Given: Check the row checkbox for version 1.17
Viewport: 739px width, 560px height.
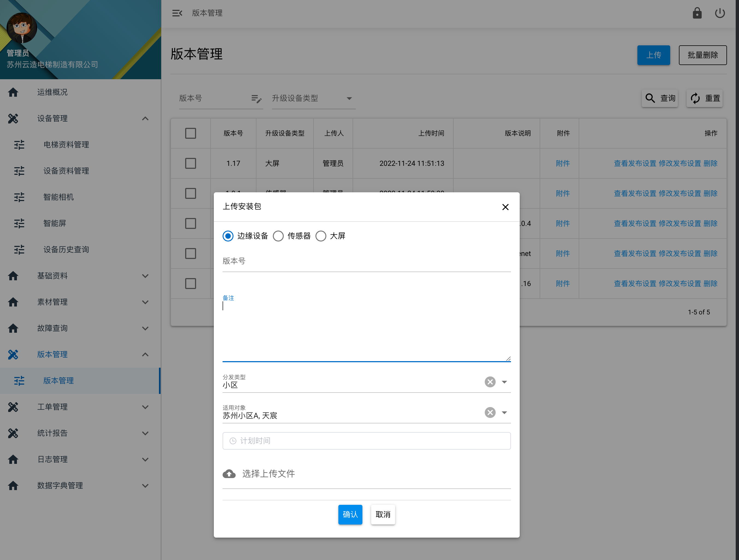Looking at the screenshot, I should (190, 163).
